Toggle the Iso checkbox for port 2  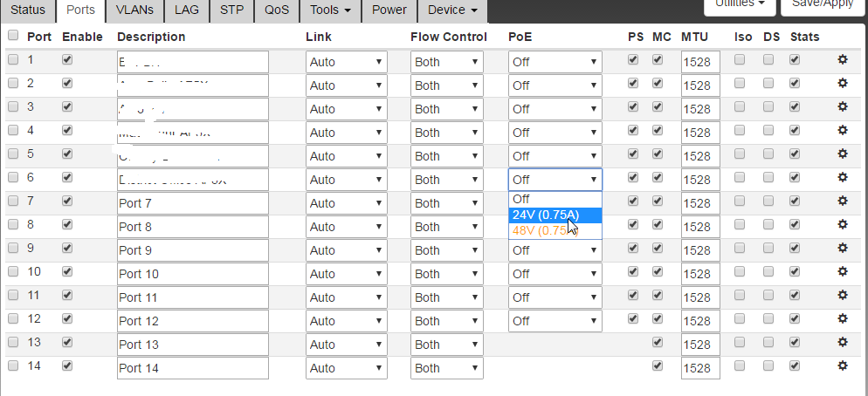click(x=740, y=84)
